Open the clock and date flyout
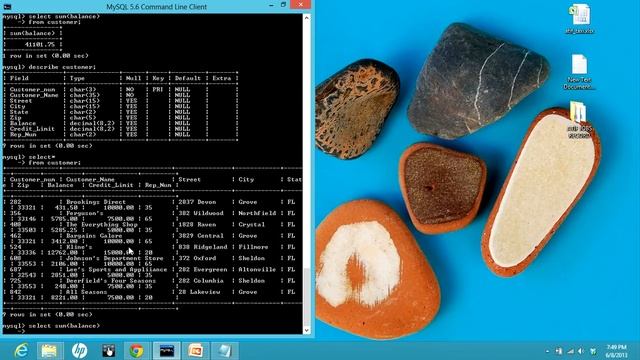Image resolution: width=640 pixels, height=360 pixels. point(616,351)
